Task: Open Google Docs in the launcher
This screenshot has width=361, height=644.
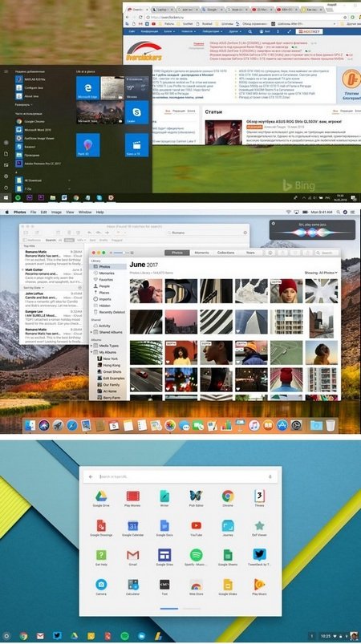Action: point(164,529)
